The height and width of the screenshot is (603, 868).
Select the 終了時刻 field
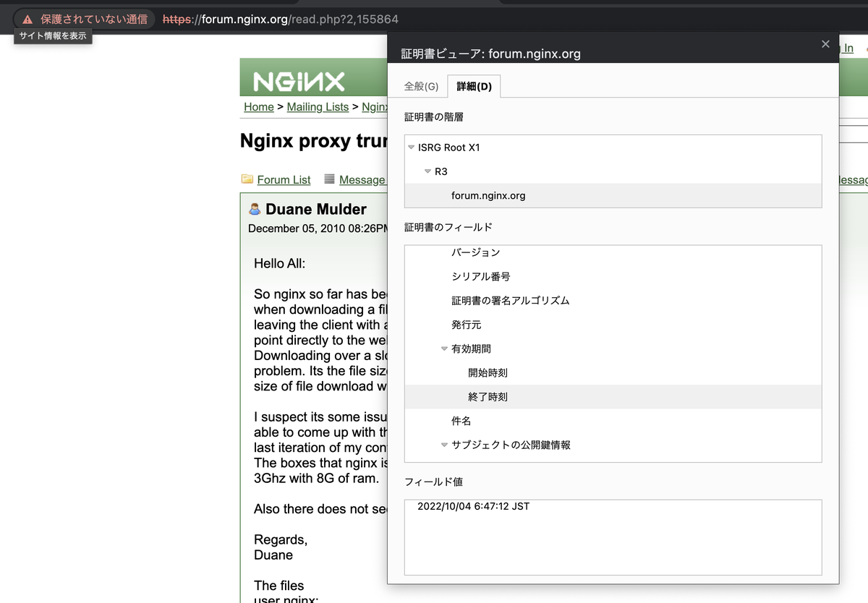point(613,396)
